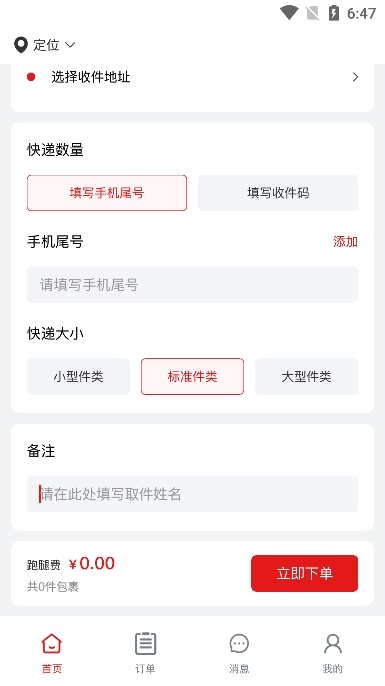Image resolution: width=385 pixels, height=686 pixels.
Task: Tap the location pin icon
Action: click(21, 45)
